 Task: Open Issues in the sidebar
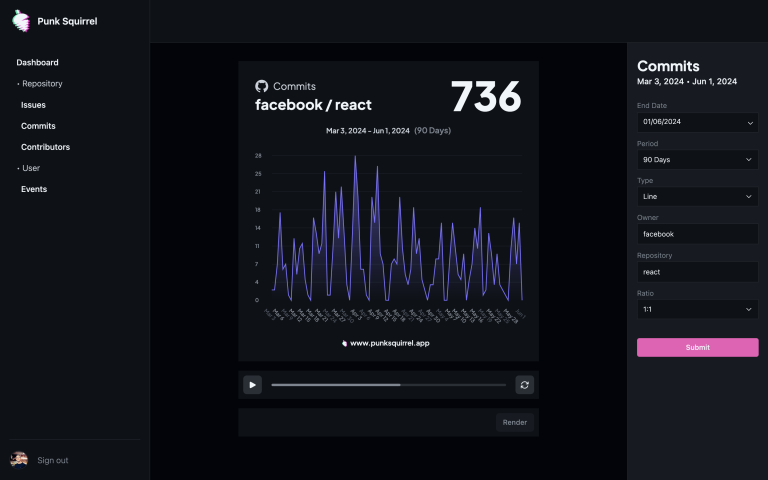click(33, 105)
